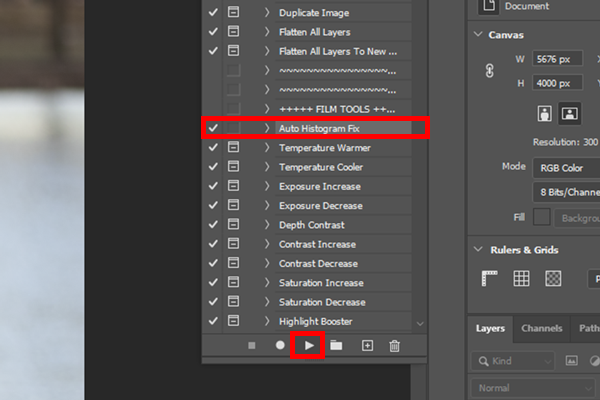This screenshot has height=400, width=600.
Task: Toggle the grid icon in Rulers & Grids
Action: pos(521,279)
